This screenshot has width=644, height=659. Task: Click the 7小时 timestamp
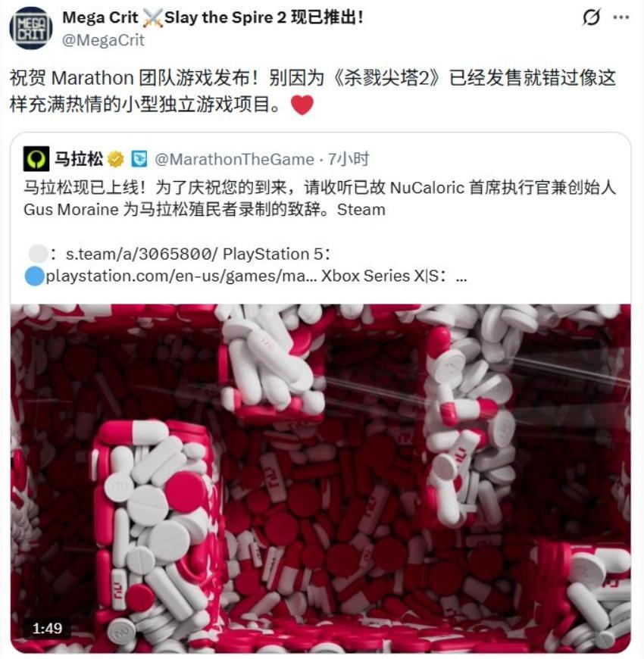(x=348, y=159)
